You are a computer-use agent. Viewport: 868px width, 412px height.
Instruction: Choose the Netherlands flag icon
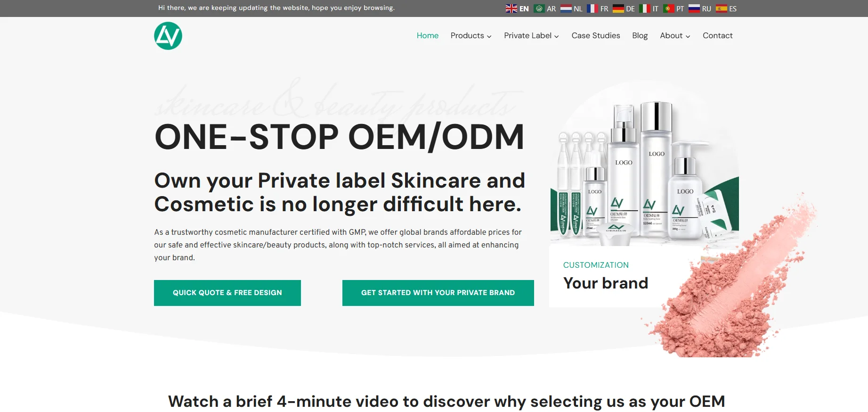pyautogui.click(x=566, y=8)
